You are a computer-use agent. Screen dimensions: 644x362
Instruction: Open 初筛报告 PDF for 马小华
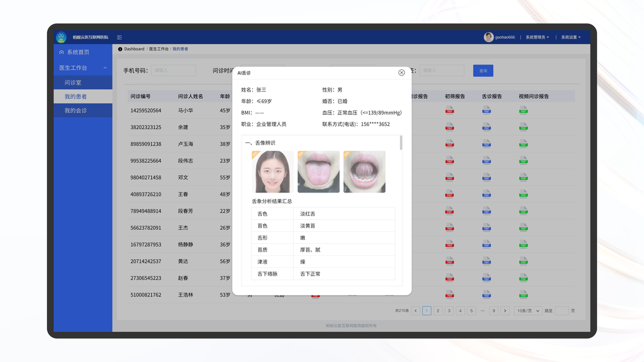tap(449, 110)
